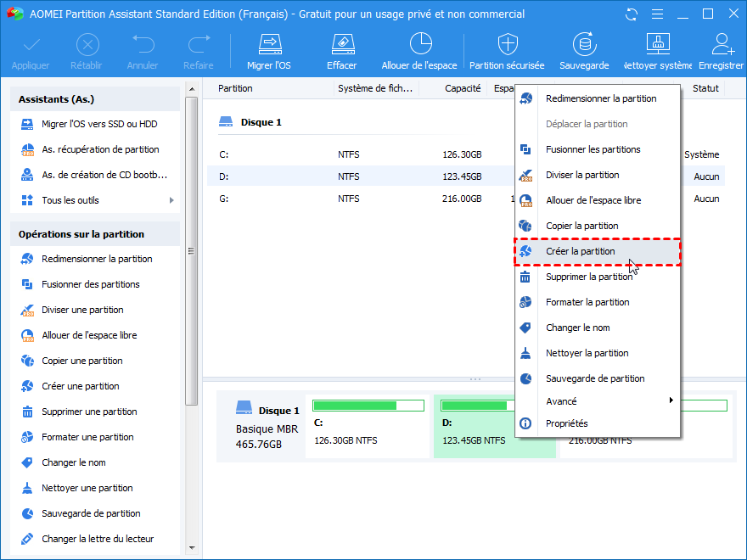
Task: Click the Enregistrer user icon
Action: pos(722,45)
